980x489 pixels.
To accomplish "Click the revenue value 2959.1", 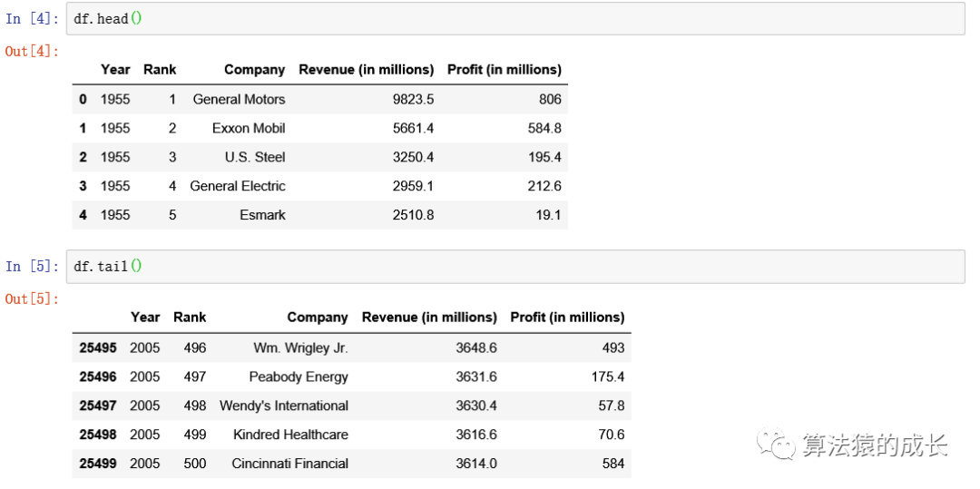I will [x=413, y=185].
